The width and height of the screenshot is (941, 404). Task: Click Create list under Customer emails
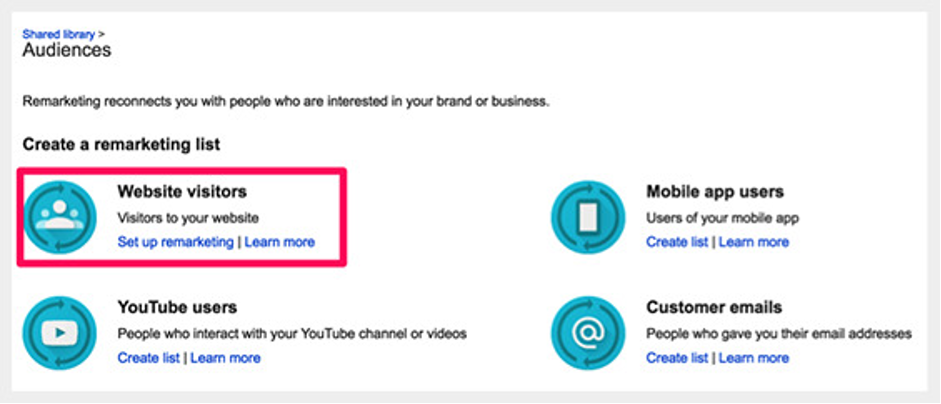(677, 358)
